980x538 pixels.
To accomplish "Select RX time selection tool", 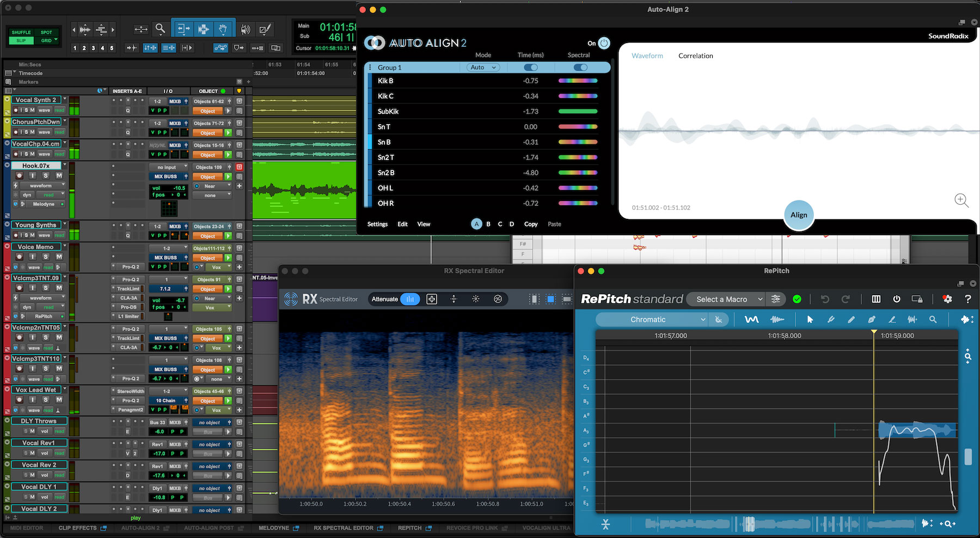I will click(x=534, y=299).
